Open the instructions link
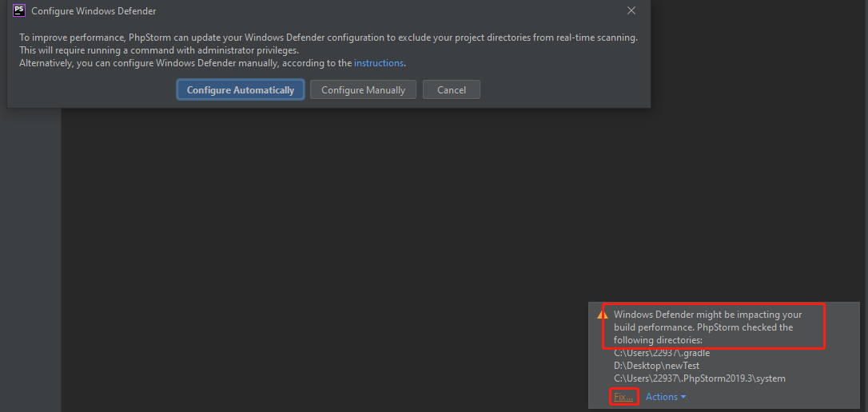The width and height of the screenshot is (868, 412). 379,63
